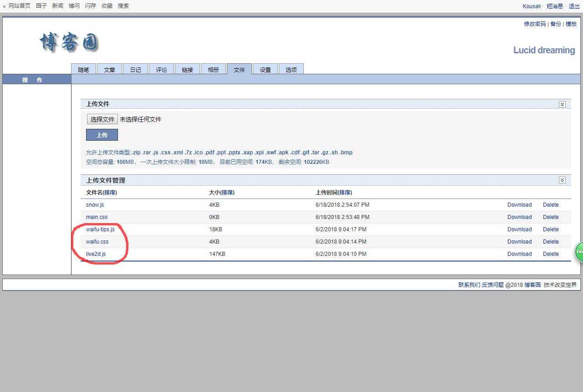Open the live2d.js file link
583x392 pixels.
point(96,254)
